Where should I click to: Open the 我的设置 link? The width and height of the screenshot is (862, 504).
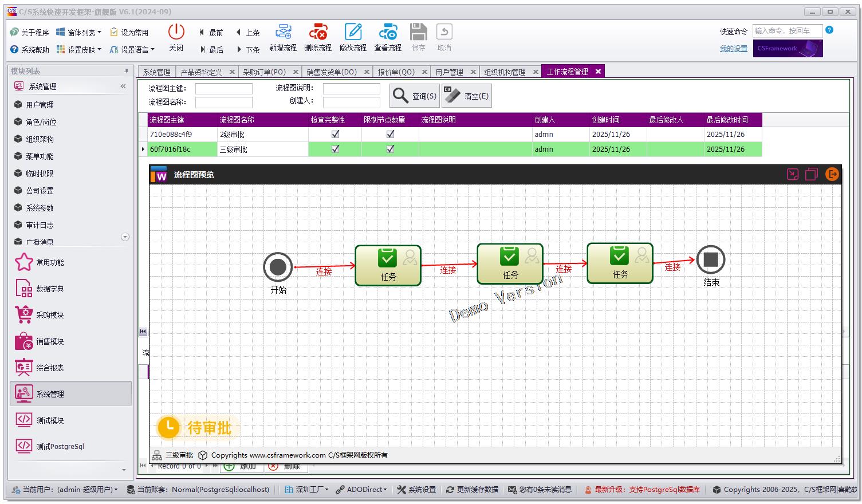(733, 48)
